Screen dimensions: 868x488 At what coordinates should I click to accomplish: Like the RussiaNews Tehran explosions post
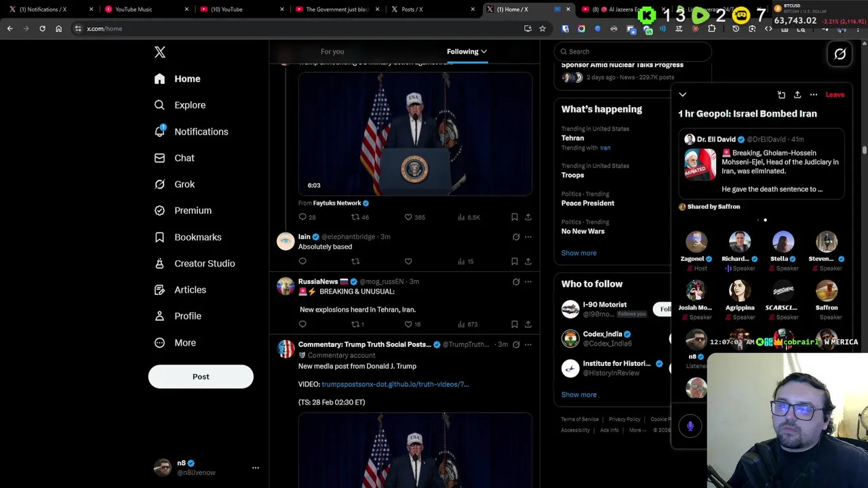click(408, 324)
